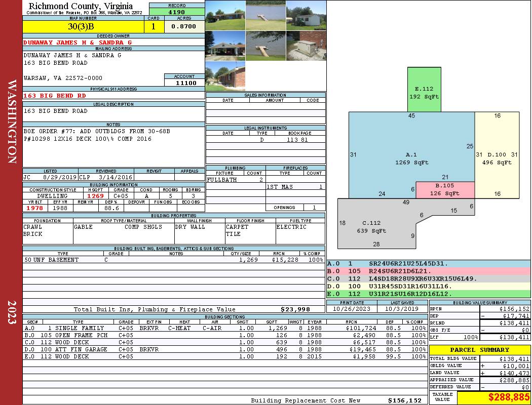
Task: Click the depreciation value 88.6
Action: [111, 208]
